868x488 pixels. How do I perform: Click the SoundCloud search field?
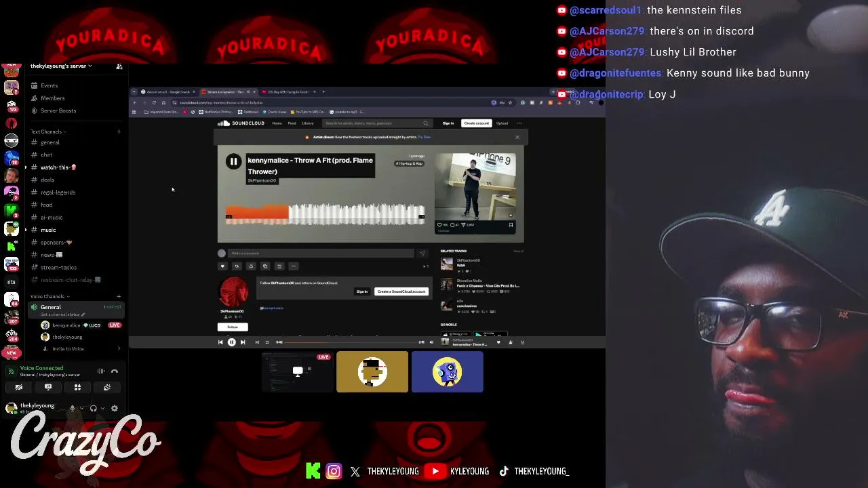[x=376, y=123]
